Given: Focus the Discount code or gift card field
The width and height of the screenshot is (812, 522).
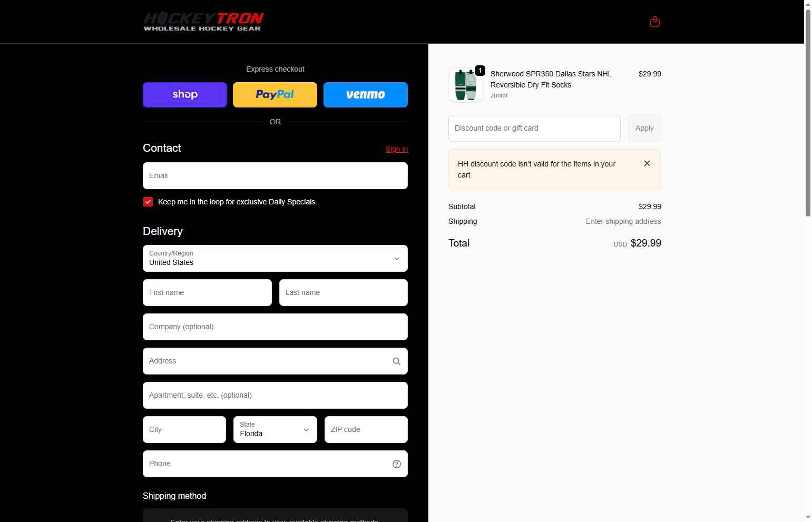Looking at the screenshot, I should (534, 128).
